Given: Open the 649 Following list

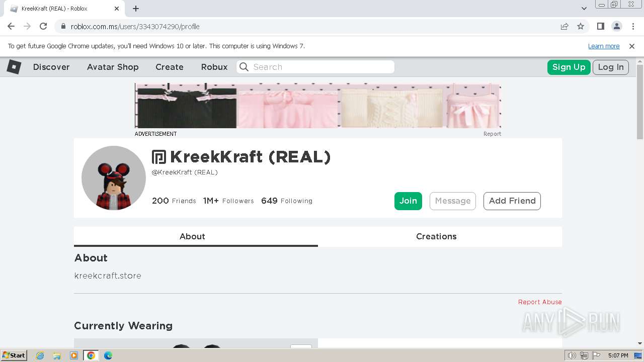Looking at the screenshot, I should 287,201.
